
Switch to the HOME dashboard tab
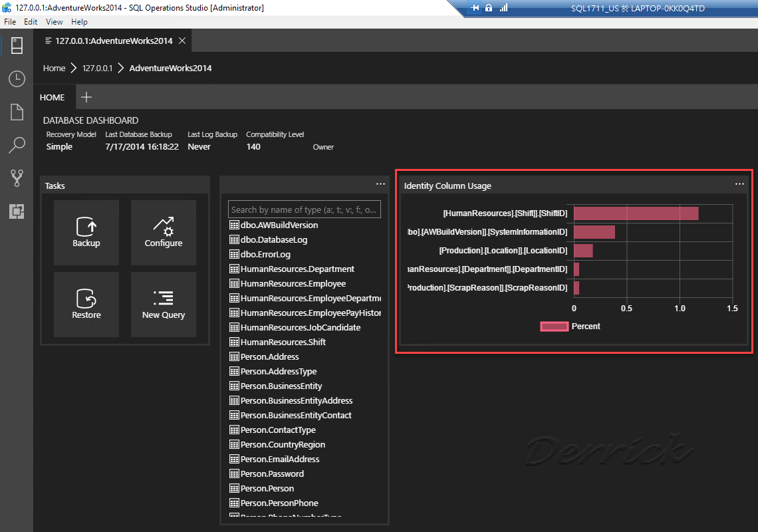point(53,97)
